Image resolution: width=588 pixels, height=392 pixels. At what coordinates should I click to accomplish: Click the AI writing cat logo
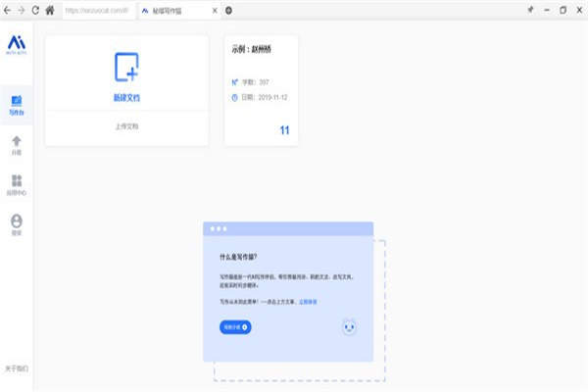(16, 43)
